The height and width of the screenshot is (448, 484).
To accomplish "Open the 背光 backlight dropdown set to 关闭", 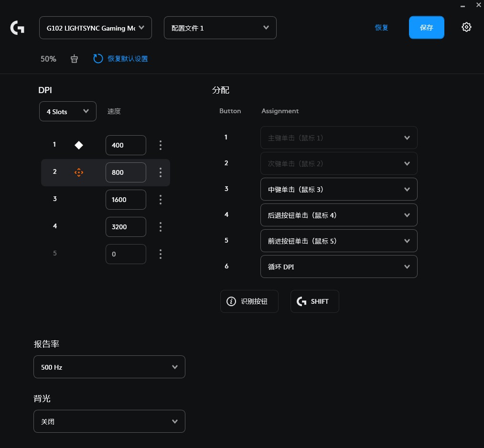I will 109,421.
